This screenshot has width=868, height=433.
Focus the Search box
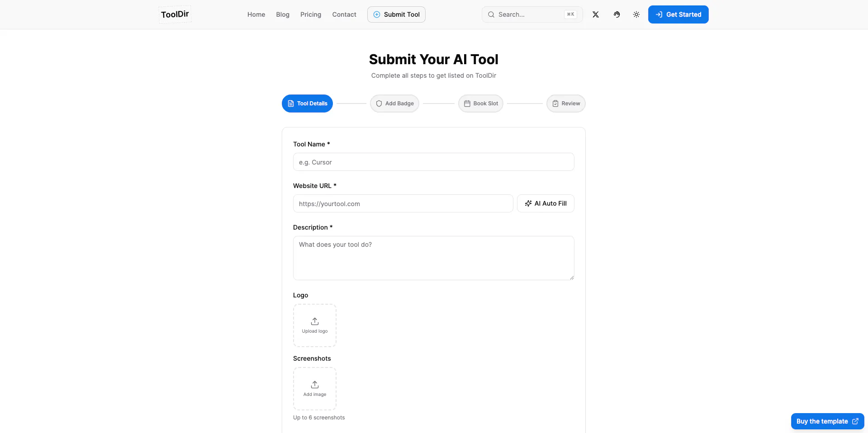click(x=532, y=14)
